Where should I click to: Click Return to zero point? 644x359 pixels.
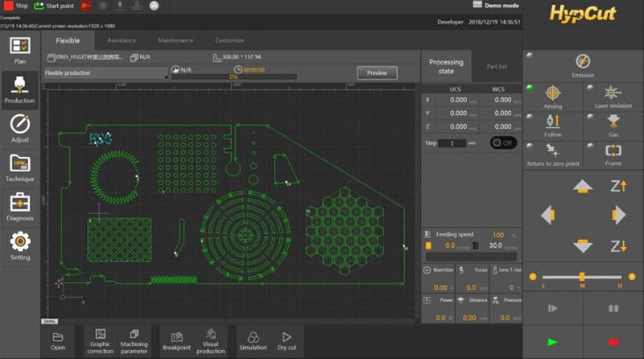[x=553, y=153]
